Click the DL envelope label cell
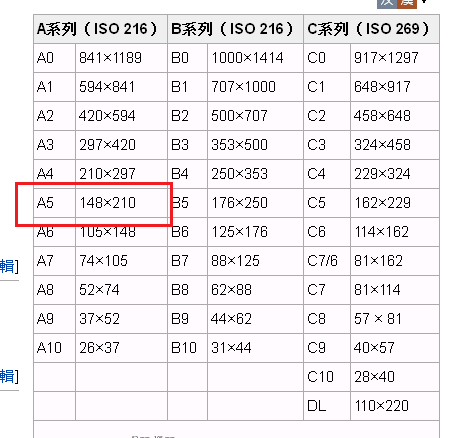 click(x=327, y=406)
